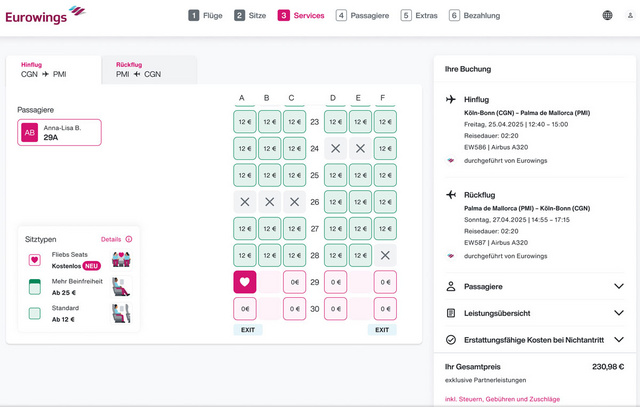This screenshot has height=407, width=640.
Task: Click the Fliebs Seats heart icon
Action: 35,260
